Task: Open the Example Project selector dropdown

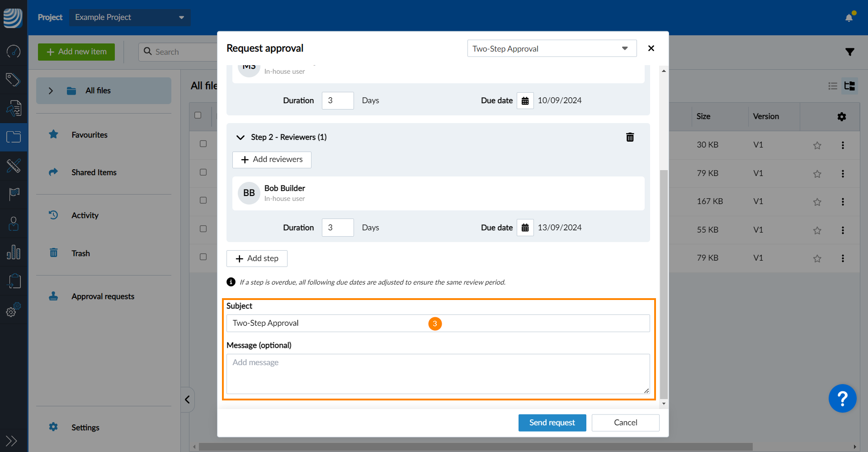Action: pos(130,17)
